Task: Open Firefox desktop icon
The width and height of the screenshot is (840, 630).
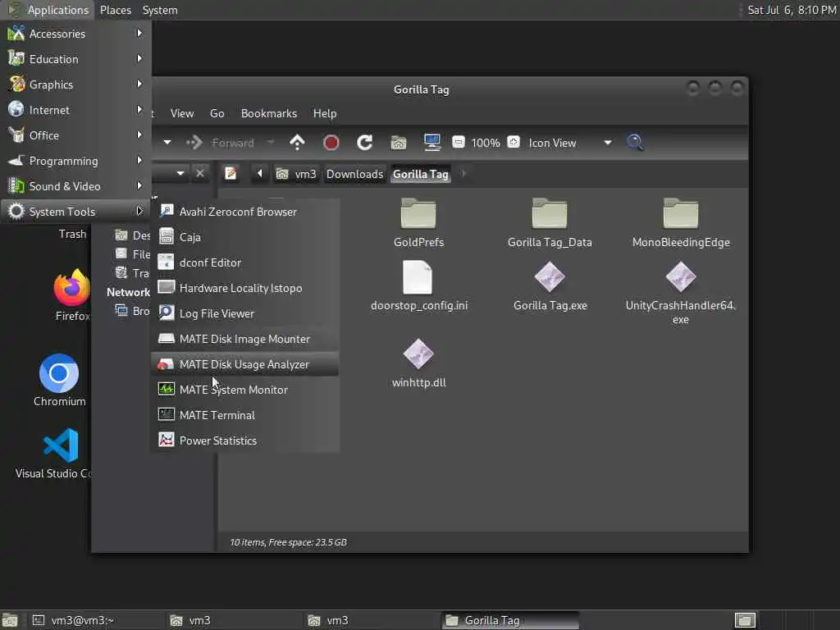Action: click(x=72, y=295)
